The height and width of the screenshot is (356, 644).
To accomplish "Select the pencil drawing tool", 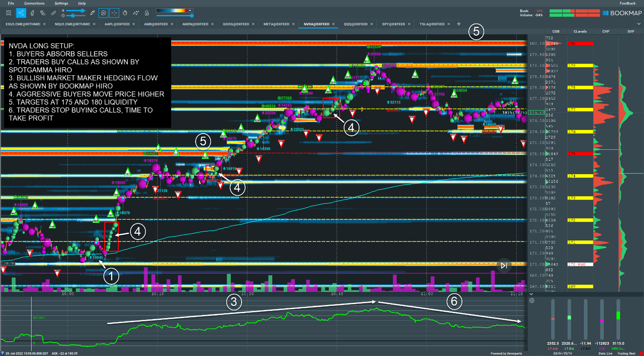I will click(93, 13).
